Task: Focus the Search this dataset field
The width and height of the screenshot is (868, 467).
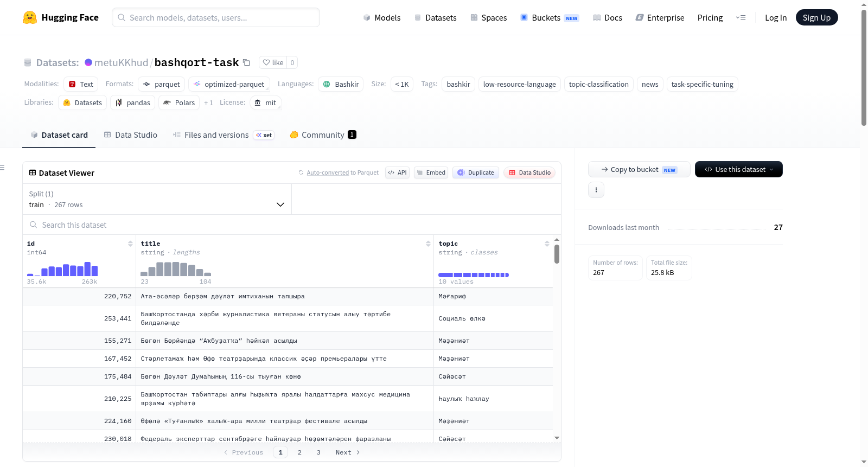Action: click(x=292, y=225)
